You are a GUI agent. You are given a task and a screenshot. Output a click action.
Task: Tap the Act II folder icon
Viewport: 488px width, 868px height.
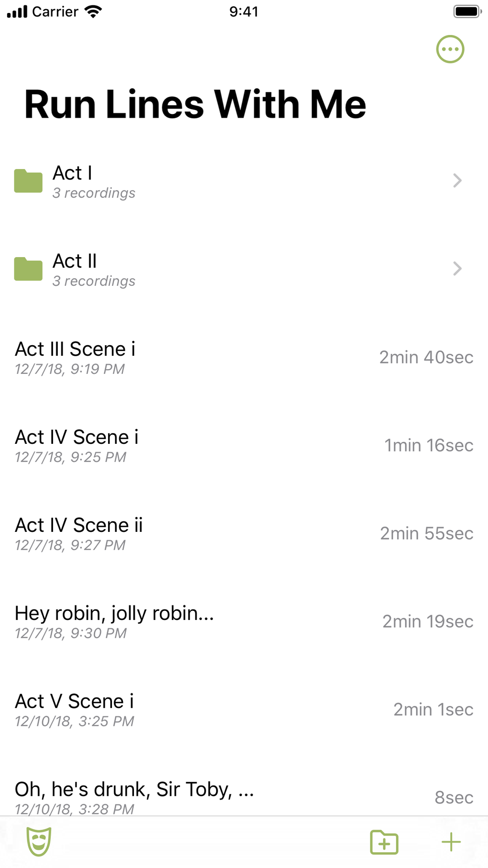tap(28, 269)
